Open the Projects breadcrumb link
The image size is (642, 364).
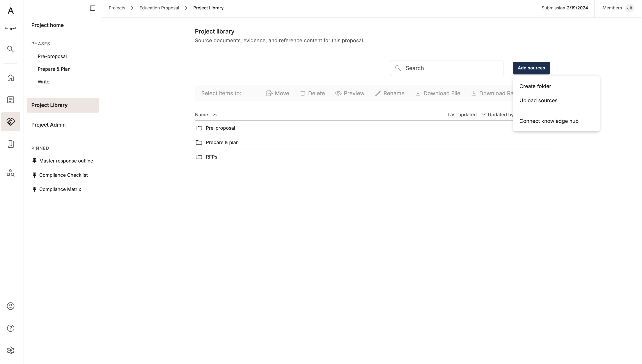(117, 8)
